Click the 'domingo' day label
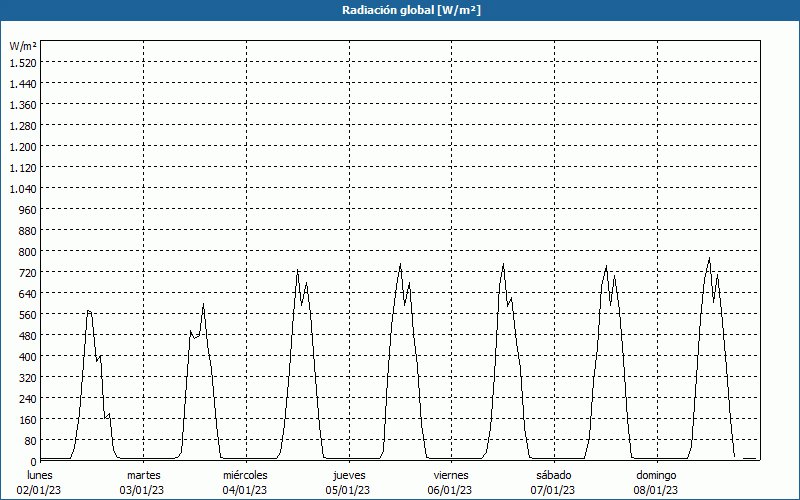The image size is (800, 500). (656, 475)
